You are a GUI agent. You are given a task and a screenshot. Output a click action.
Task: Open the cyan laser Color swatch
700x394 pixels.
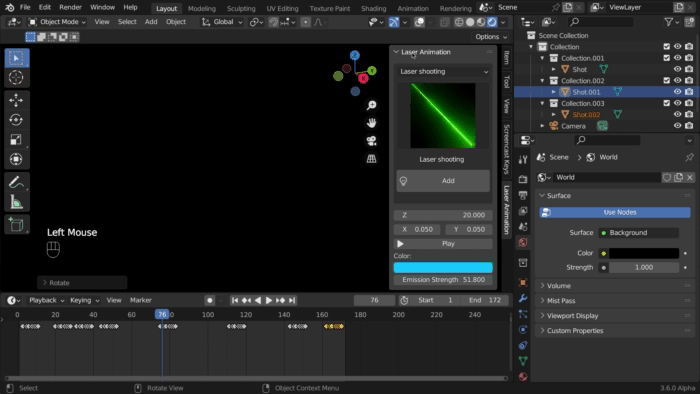coord(443,267)
